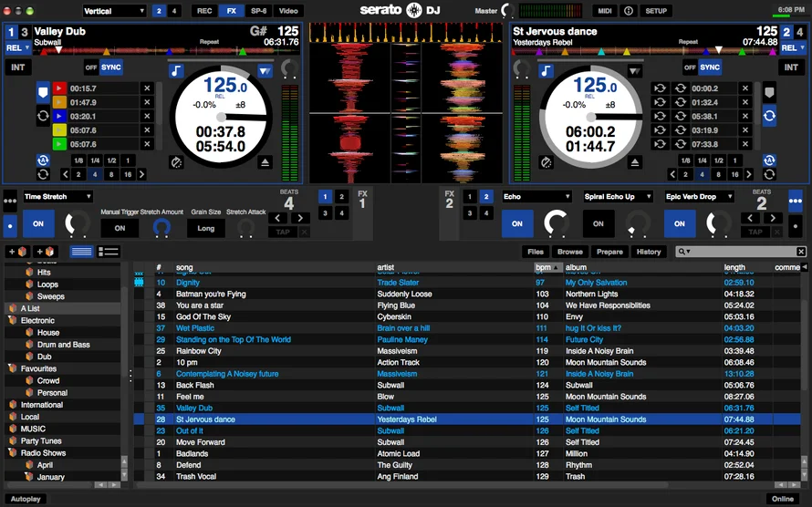Show loops tab on right deck
The height and width of the screenshot is (507, 812).
pyautogui.click(x=769, y=116)
